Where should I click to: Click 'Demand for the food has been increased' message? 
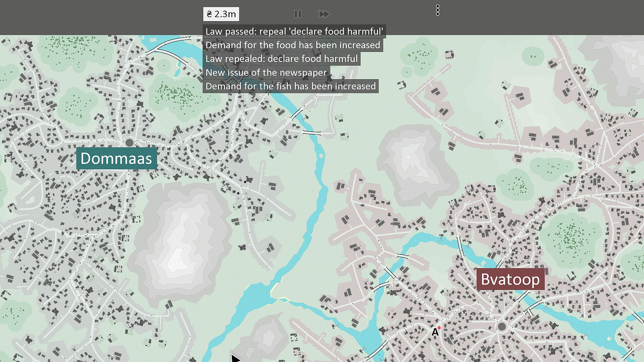pyautogui.click(x=292, y=45)
